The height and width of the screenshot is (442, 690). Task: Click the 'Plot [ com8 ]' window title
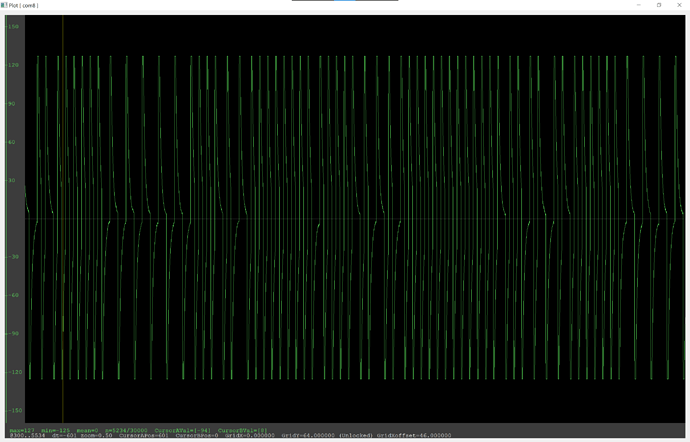click(x=23, y=5)
